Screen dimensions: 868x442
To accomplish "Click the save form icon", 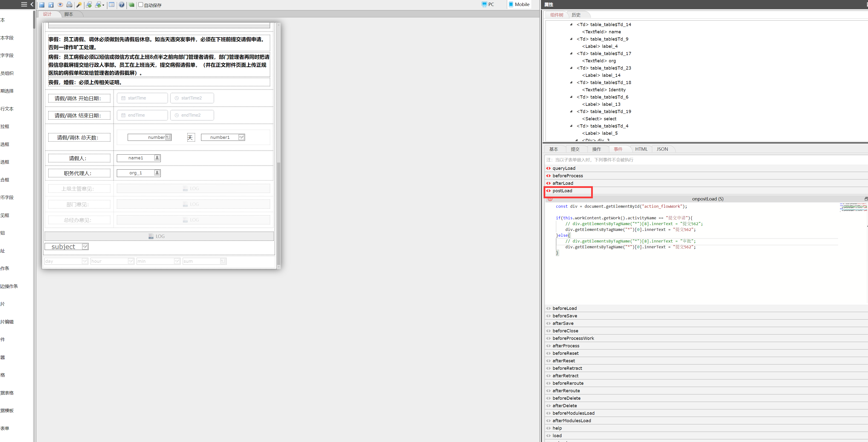I will [42, 5].
